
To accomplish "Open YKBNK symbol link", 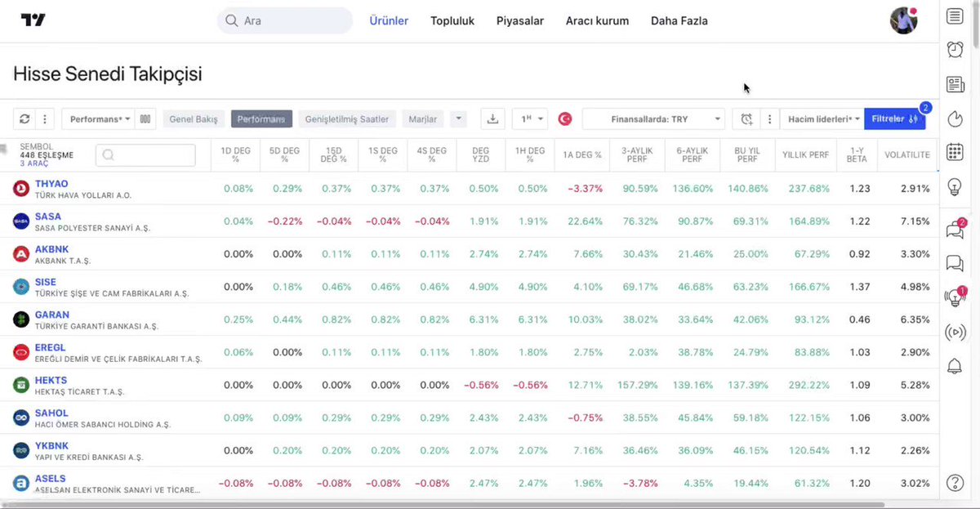I will coord(51,445).
